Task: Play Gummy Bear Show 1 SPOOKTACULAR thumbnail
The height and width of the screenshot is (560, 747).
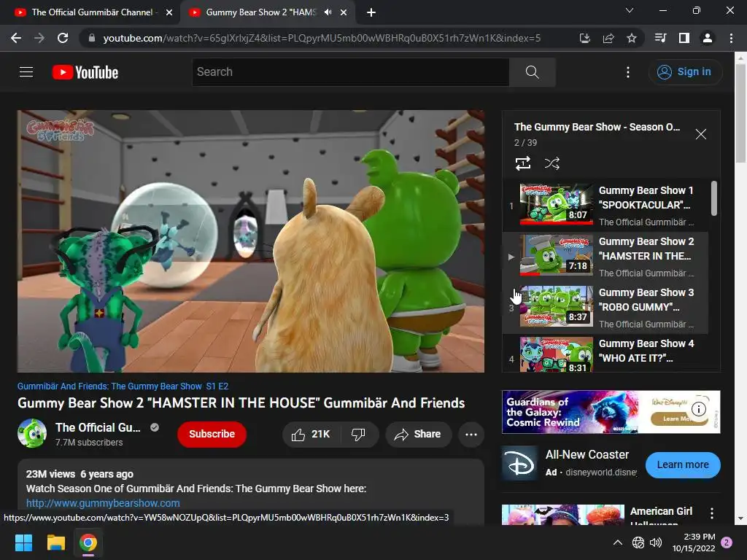Action: pyautogui.click(x=557, y=204)
